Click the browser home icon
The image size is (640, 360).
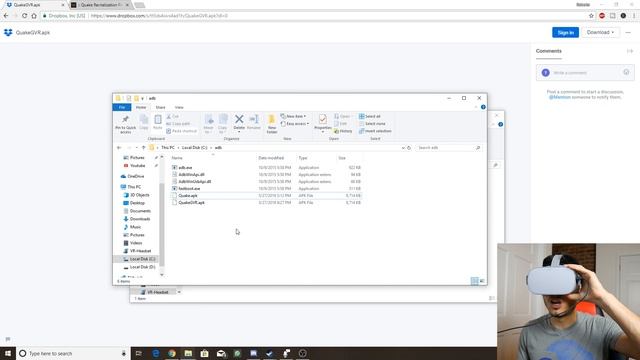[34, 16]
